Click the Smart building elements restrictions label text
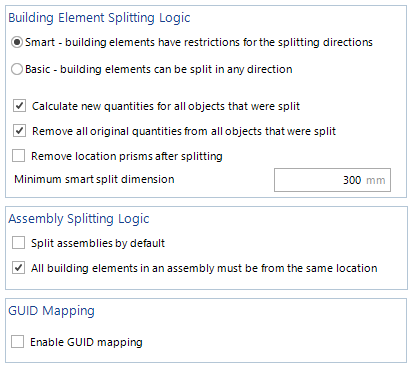The height and width of the screenshot is (367, 410). [x=199, y=43]
